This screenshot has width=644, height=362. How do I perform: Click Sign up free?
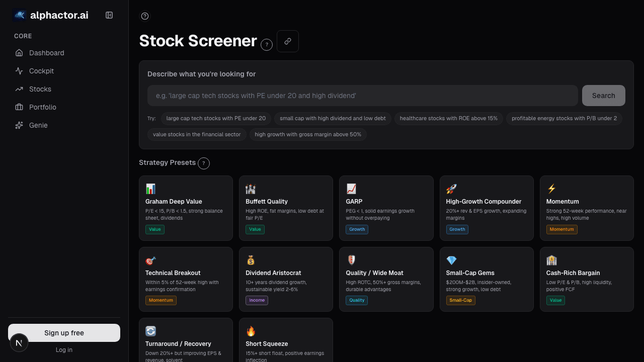tap(64, 333)
